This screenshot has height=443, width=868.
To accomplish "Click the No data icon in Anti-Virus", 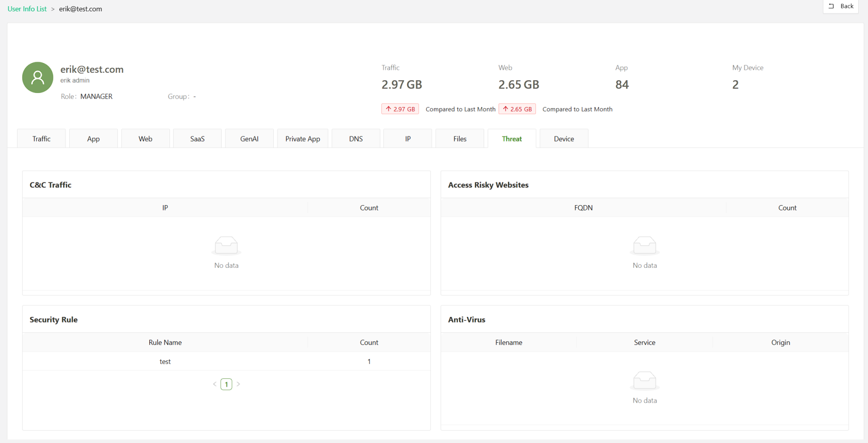I will pos(644,381).
